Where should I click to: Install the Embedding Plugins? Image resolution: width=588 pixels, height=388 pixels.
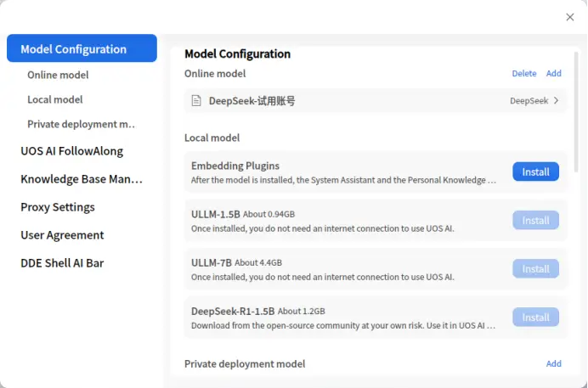(535, 172)
